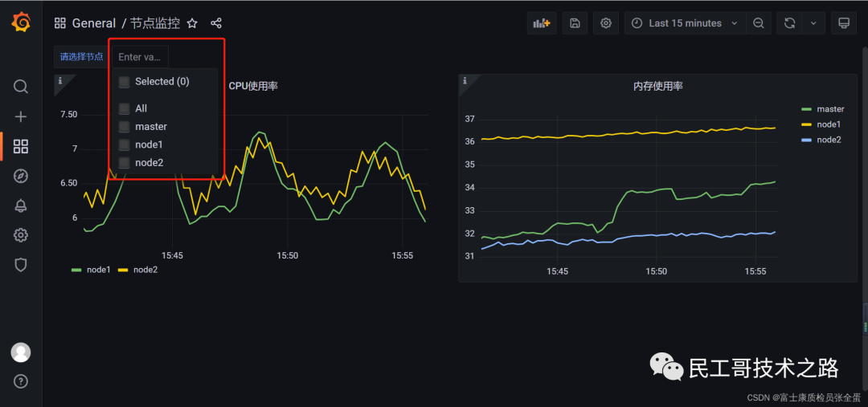Check the All option
The height and width of the screenshot is (407, 868).
pyautogui.click(x=125, y=109)
